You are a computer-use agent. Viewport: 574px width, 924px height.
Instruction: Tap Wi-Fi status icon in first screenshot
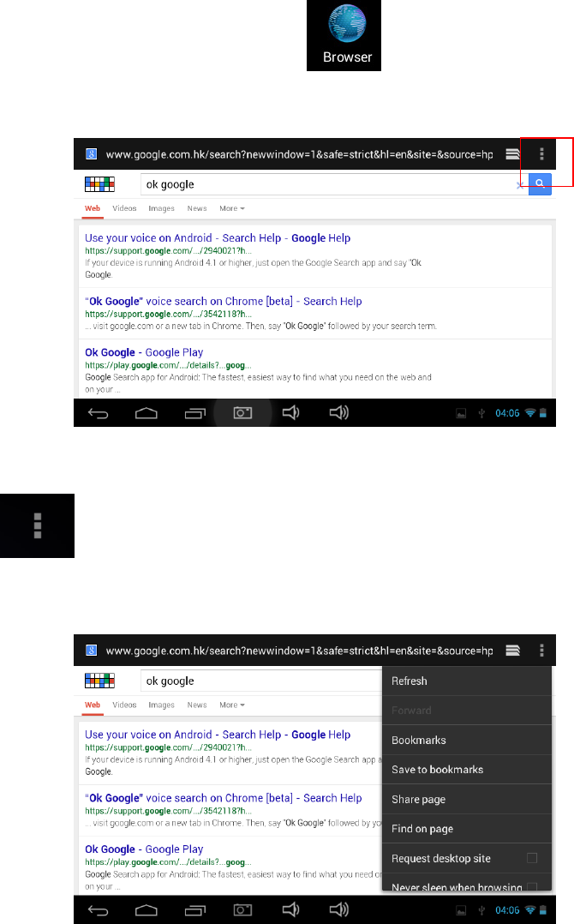(x=529, y=413)
